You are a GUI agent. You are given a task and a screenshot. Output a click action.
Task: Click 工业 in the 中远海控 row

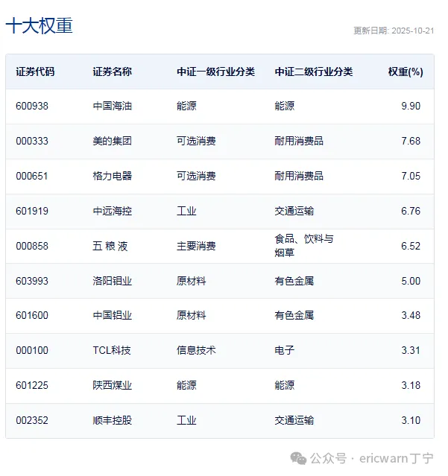click(x=186, y=211)
